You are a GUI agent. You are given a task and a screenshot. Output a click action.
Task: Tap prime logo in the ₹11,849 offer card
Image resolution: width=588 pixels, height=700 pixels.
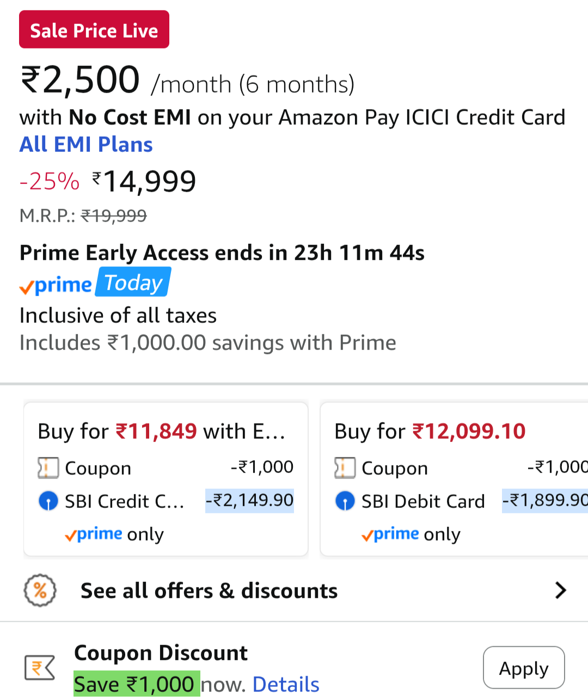[x=94, y=534]
